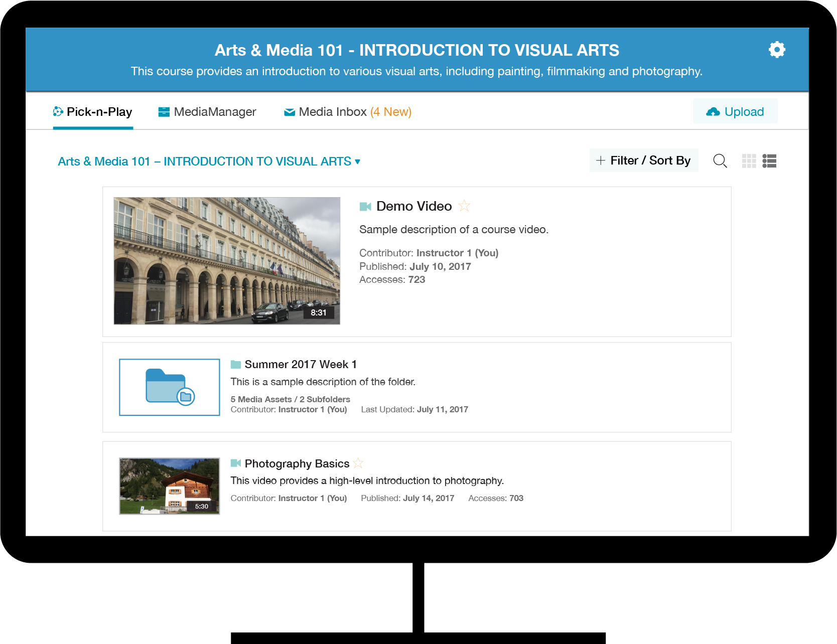Image resolution: width=837 pixels, height=644 pixels.
Task: Click the video camera icon beside Demo Video
Action: click(365, 207)
